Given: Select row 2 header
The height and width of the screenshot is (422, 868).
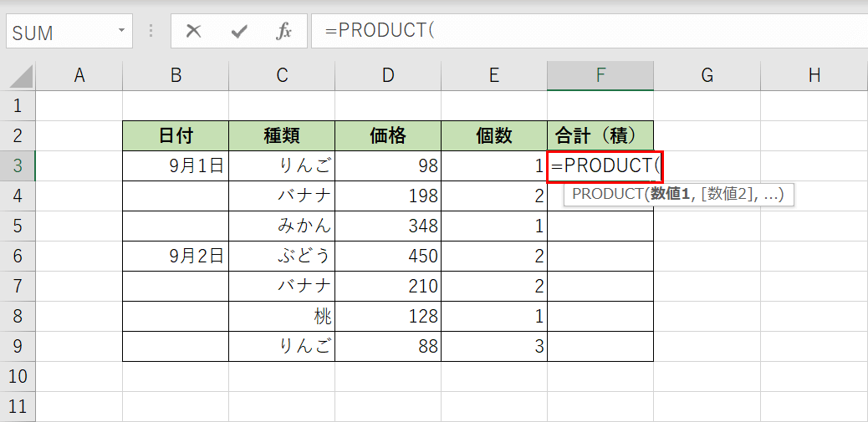Looking at the screenshot, I should tap(18, 135).
